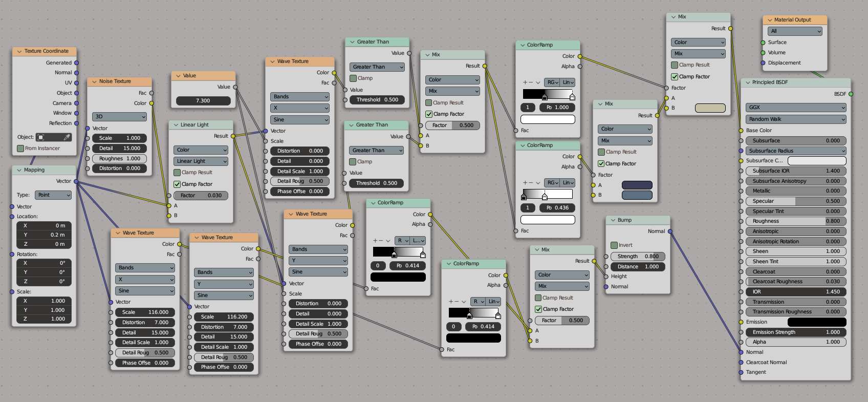Open the beige B color swatch on Mix node
This screenshot has width=868, height=402.
[710, 108]
